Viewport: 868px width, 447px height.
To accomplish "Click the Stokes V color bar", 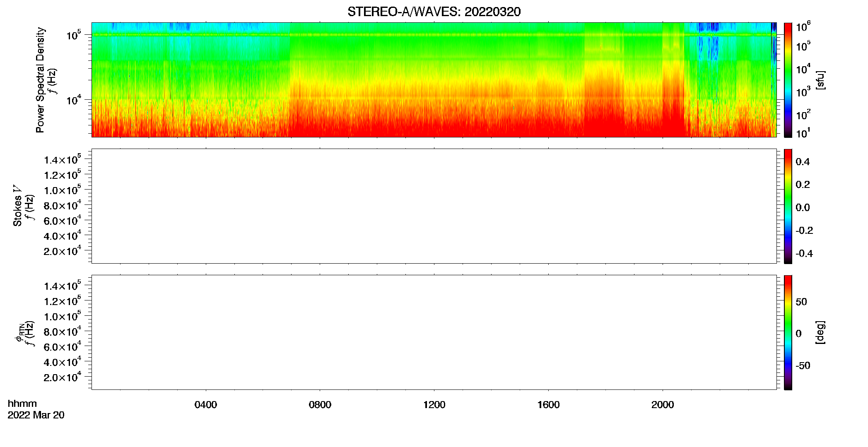I will 788,207.
